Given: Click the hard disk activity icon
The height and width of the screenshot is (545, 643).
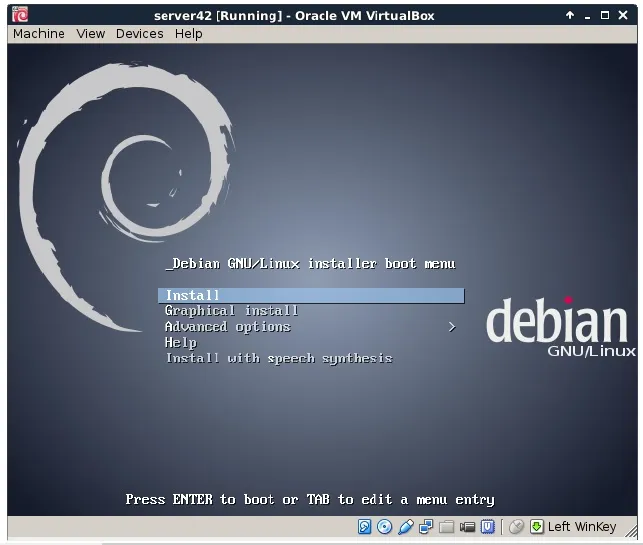Looking at the screenshot, I should [364, 527].
